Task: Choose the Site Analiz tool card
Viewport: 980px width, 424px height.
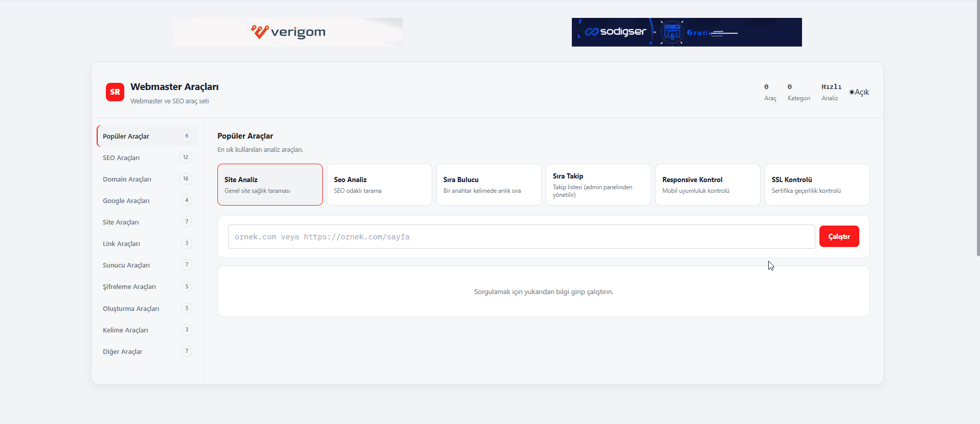Action: (270, 185)
